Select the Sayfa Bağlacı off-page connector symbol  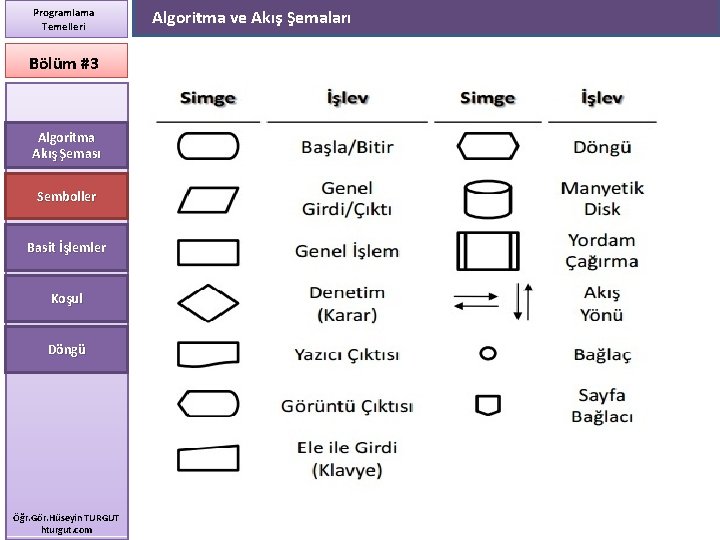488,405
